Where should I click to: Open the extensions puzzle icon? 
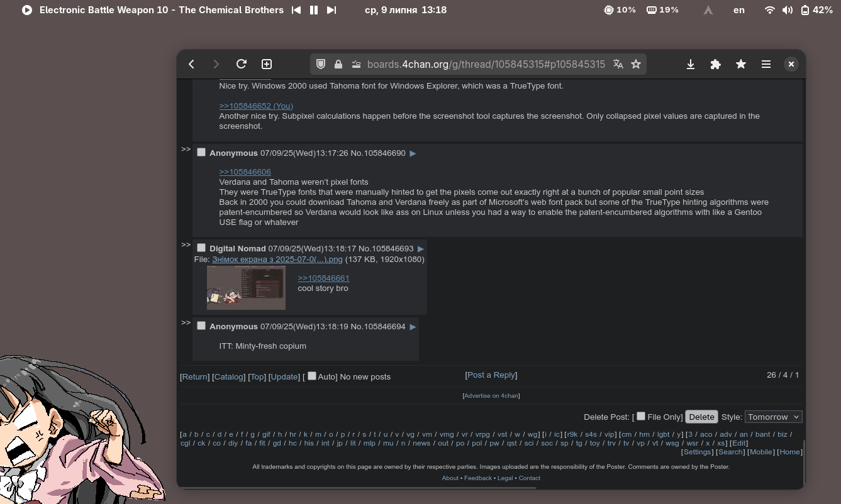coord(716,64)
